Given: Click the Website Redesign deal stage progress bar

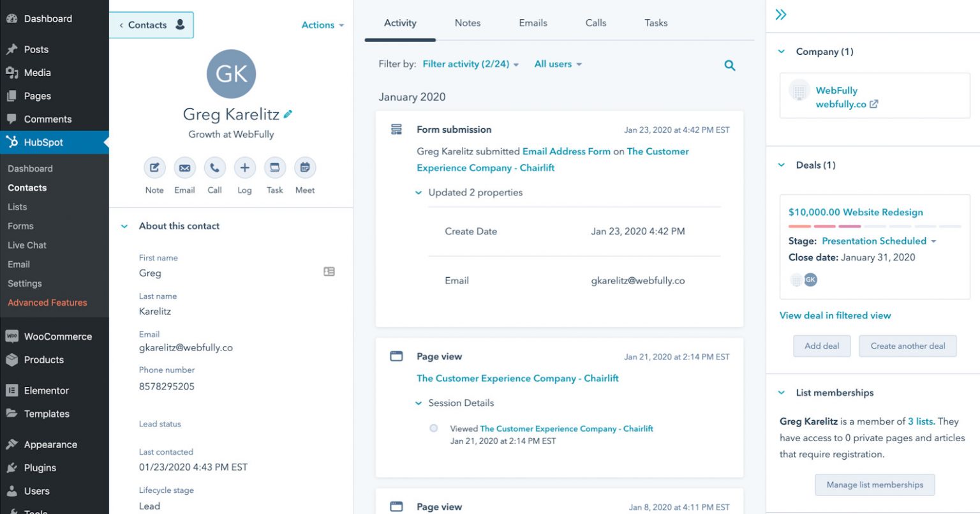Looking at the screenshot, I should 874,226.
